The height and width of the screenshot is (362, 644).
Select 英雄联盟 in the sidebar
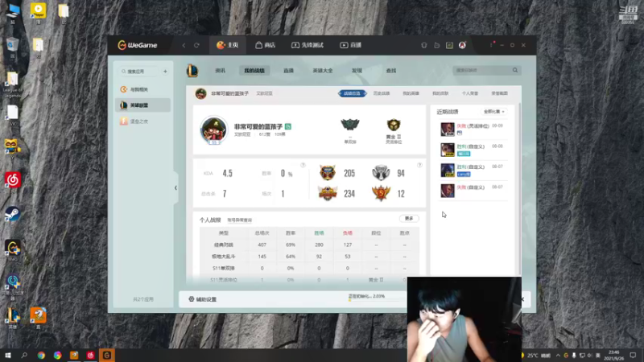pyautogui.click(x=142, y=105)
